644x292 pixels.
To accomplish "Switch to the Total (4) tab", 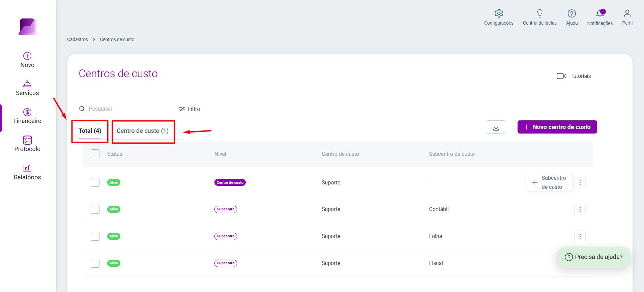I will click(90, 131).
